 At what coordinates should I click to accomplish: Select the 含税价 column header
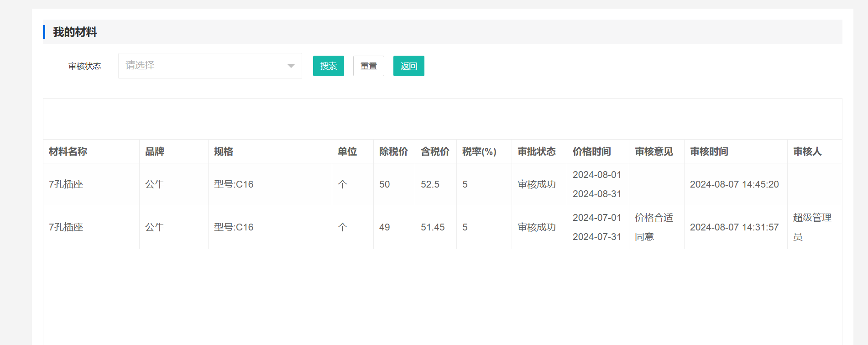coord(435,152)
